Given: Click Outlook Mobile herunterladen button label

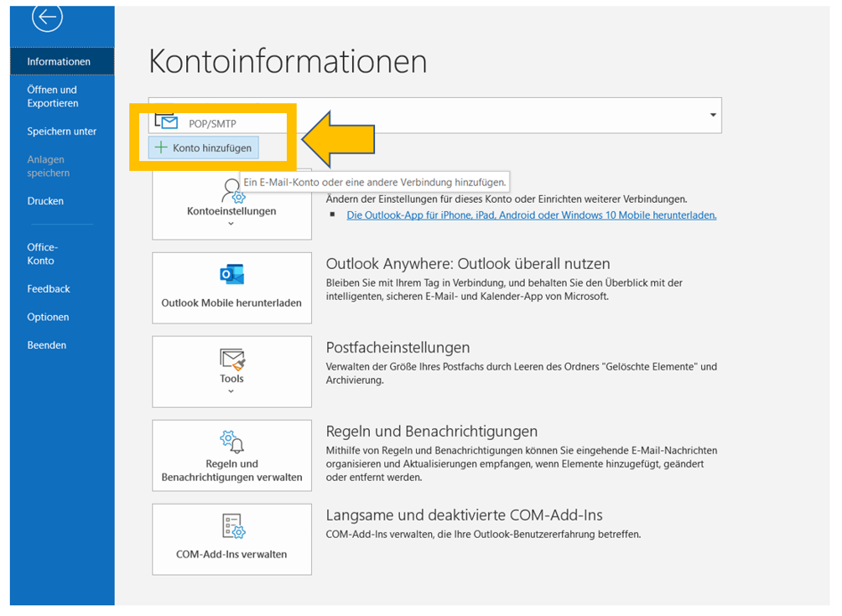Looking at the screenshot, I should 231,303.
